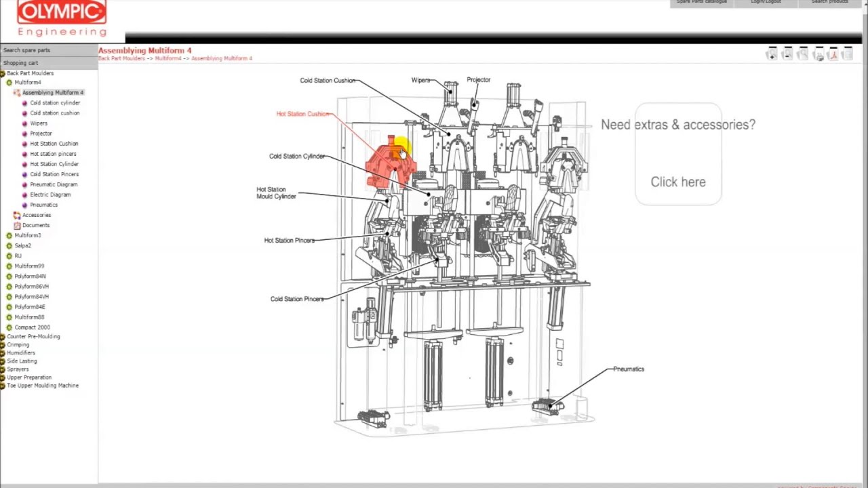Collapse the Multiform4 tree node
The height and width of the screenshot is (488, 868).
tap(9, 83)
